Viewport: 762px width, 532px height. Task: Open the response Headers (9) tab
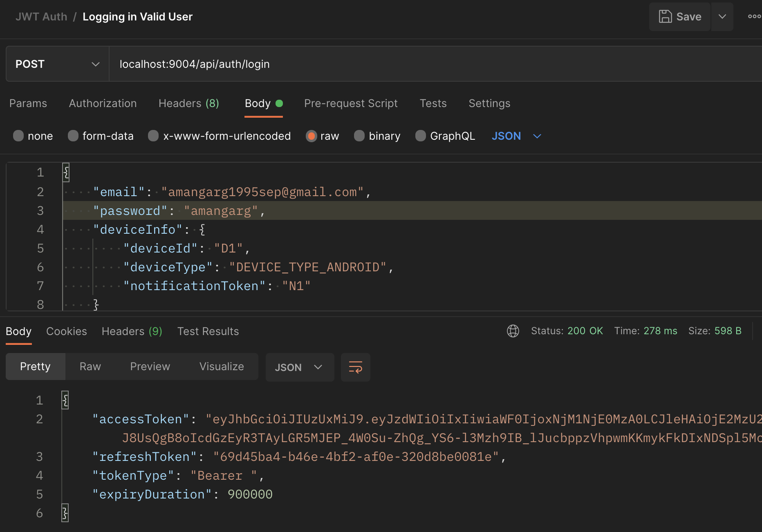(x=132, y=331)
